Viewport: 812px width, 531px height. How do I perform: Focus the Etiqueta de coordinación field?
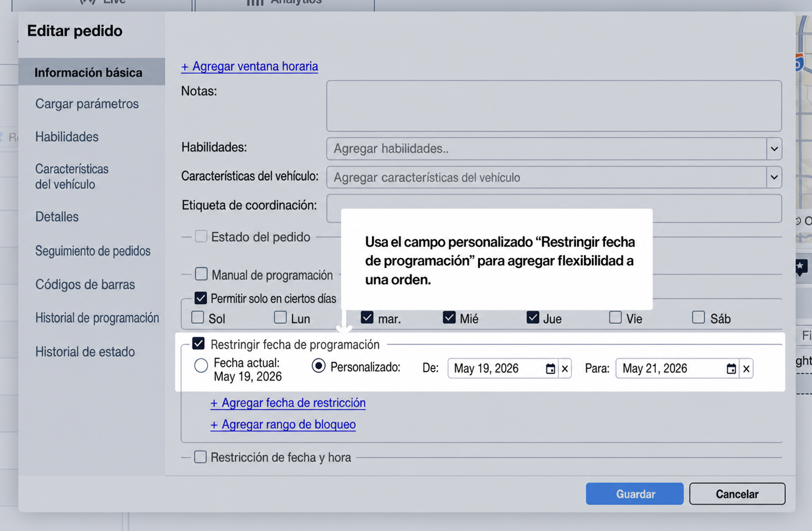click(554, 208)
